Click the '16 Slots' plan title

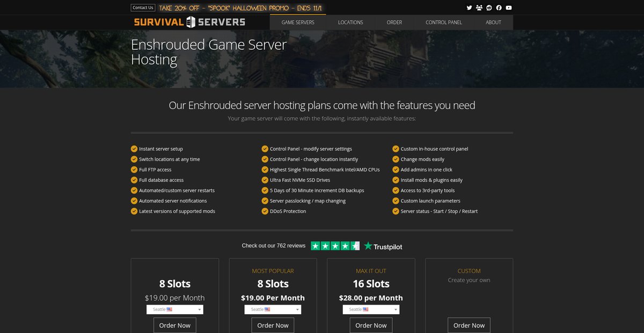[371, 284]
